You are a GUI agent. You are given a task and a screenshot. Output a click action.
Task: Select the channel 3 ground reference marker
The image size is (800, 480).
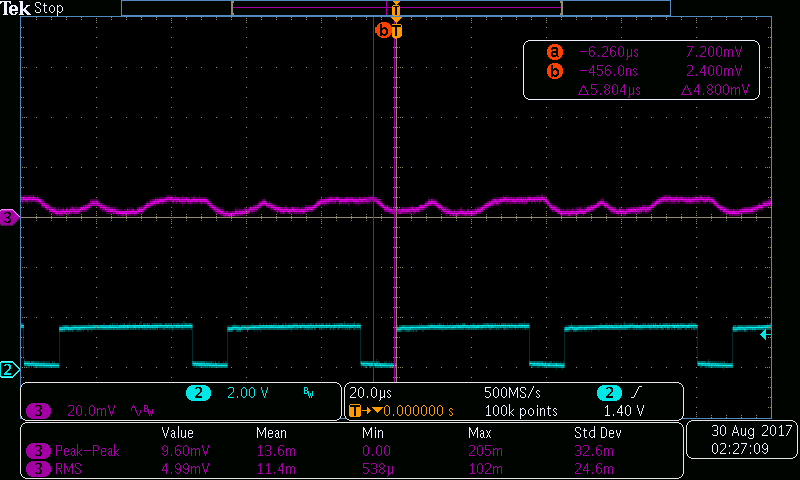pos(10,217)
